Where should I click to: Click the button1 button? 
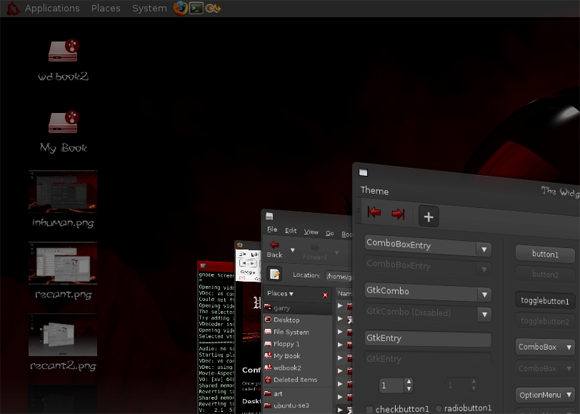[x=545, y=254]
